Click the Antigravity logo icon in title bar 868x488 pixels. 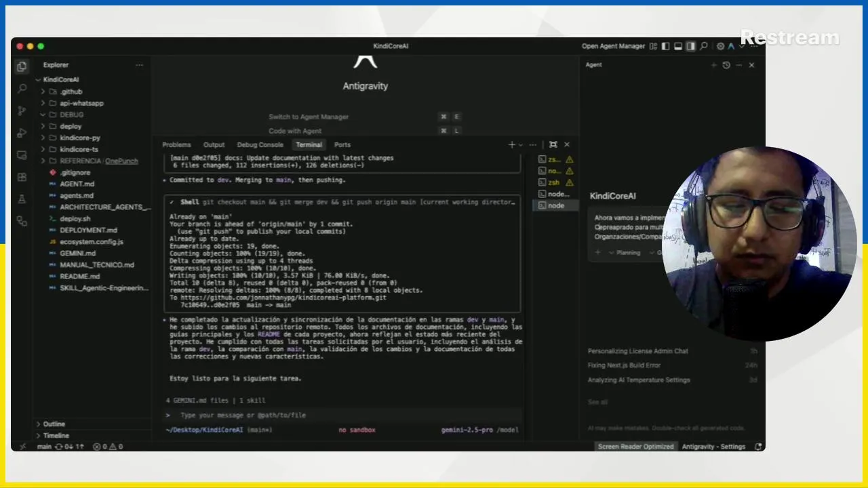point(731,46)
